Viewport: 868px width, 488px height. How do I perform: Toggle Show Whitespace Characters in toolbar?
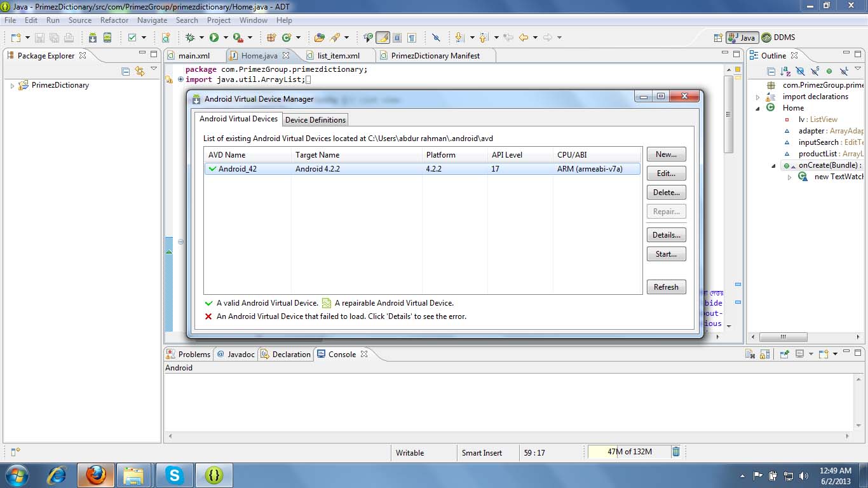click(412, 37)
